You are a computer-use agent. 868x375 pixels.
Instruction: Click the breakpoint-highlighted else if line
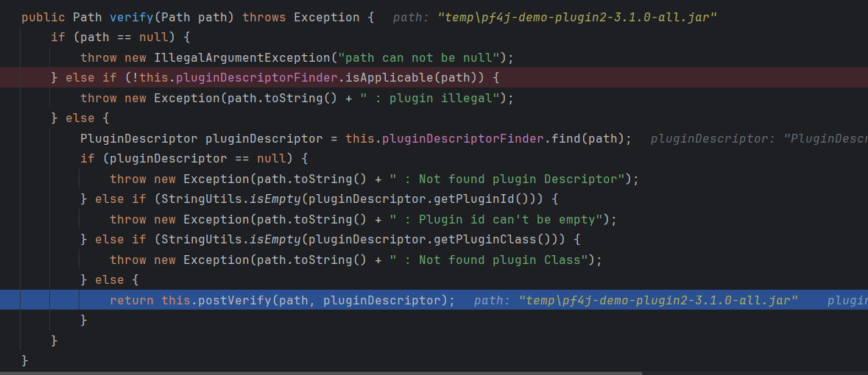point(434,78)
